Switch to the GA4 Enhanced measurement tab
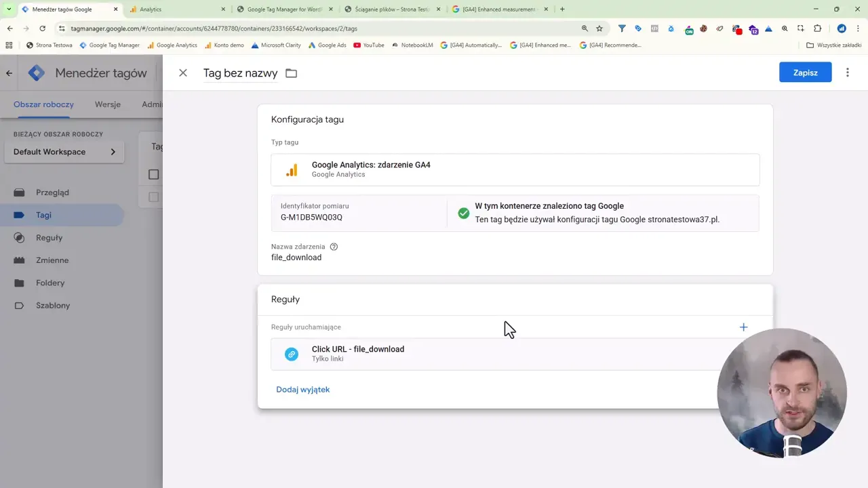 click(500, 9)
